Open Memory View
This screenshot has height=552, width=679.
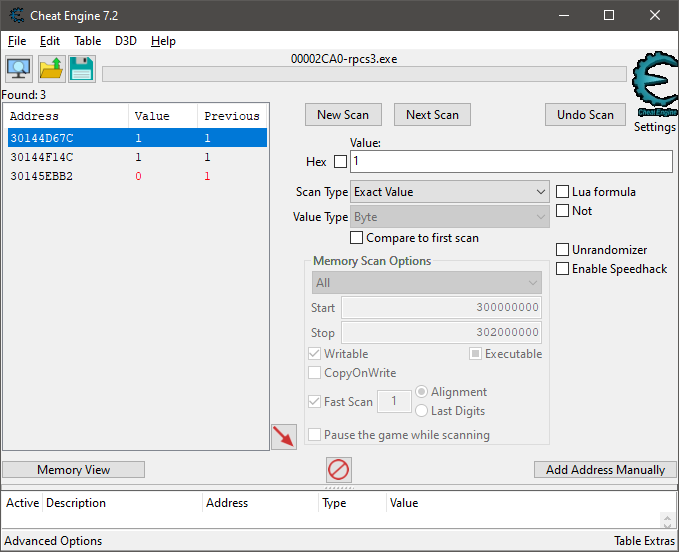[74, 470]
